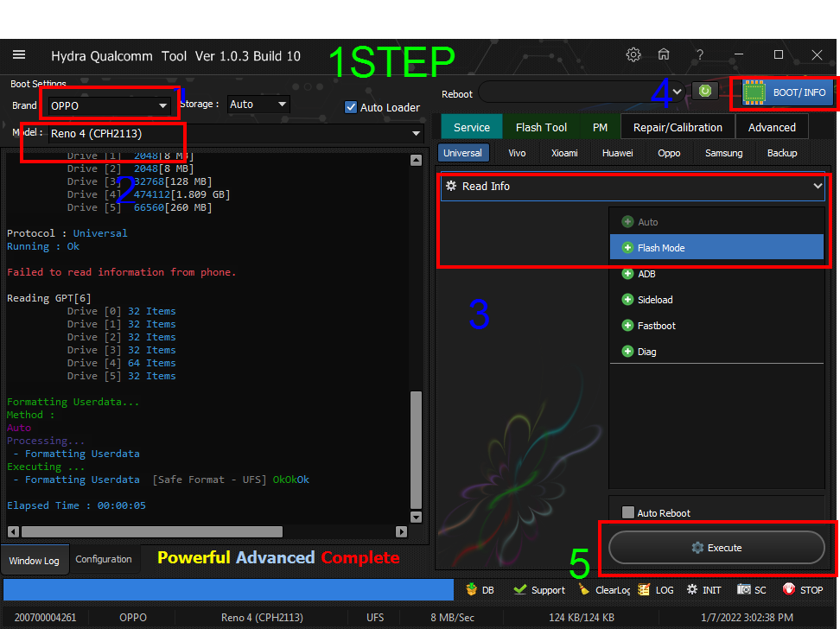Click horizontal scrollbar right arrow
This screenshot has width=840, height=629.
pos(401,531)
